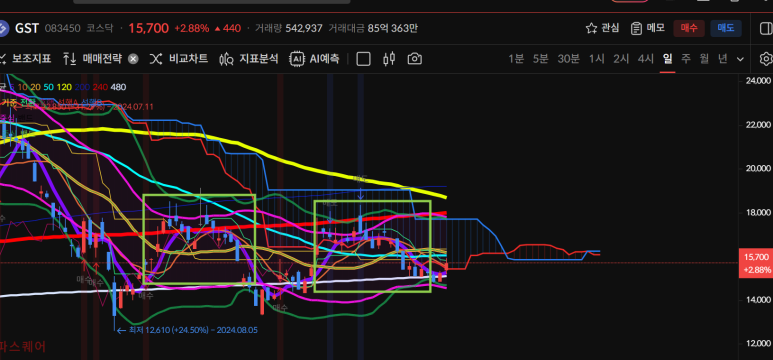Screen dimensions: 773x360
Task: Toggle the side panel layout icon
Action: tap(766, 28)
